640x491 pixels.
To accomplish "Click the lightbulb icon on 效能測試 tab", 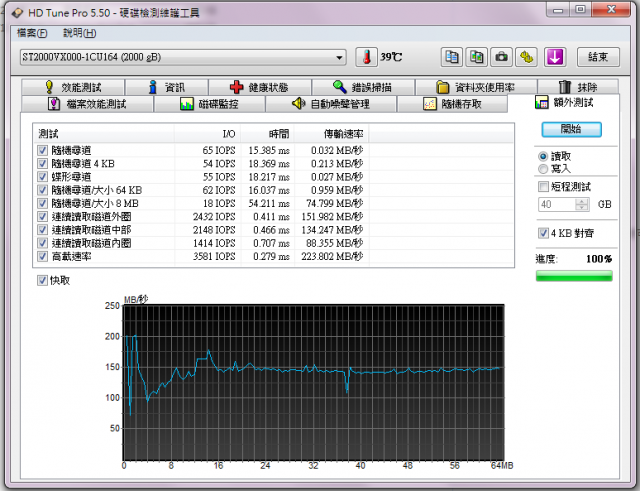I will pos(49,87).
